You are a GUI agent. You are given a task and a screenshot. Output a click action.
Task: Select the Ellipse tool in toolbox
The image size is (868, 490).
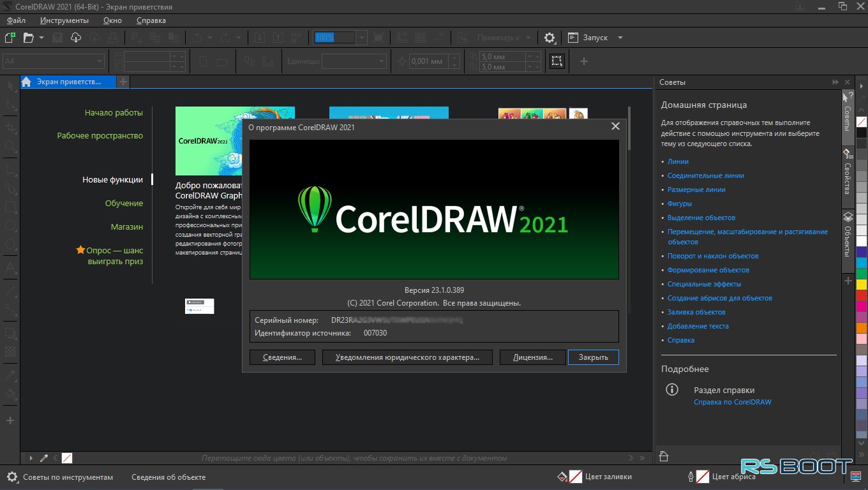pos(10,226)
